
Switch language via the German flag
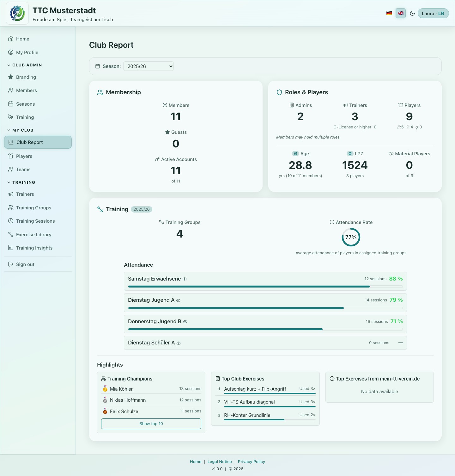[389, 13]
